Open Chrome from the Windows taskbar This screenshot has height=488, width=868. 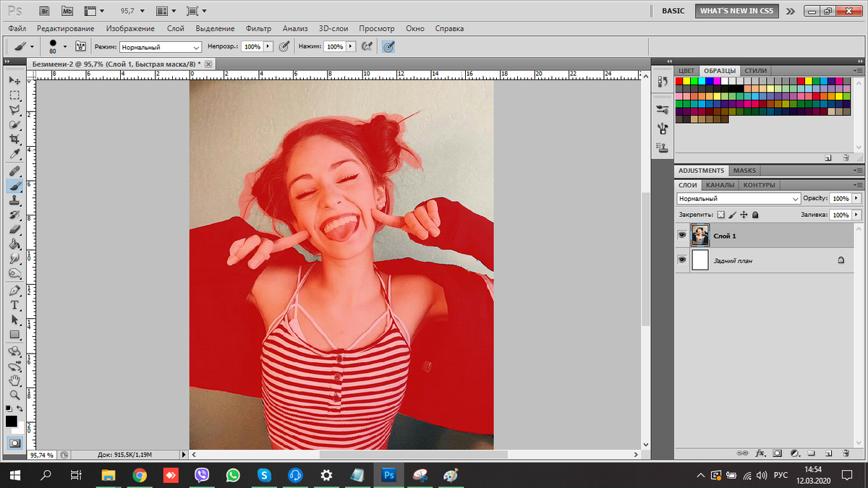coord(140,475)
